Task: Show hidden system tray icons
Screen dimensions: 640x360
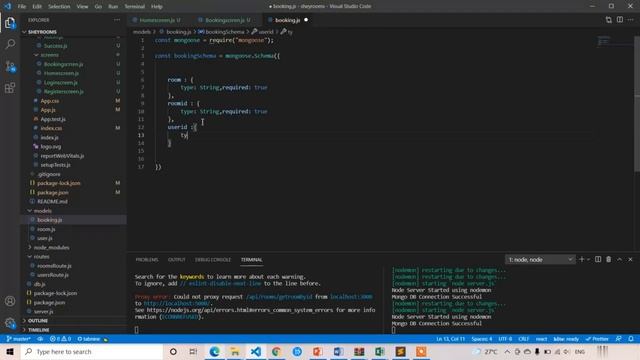Action: coord(507,351)
